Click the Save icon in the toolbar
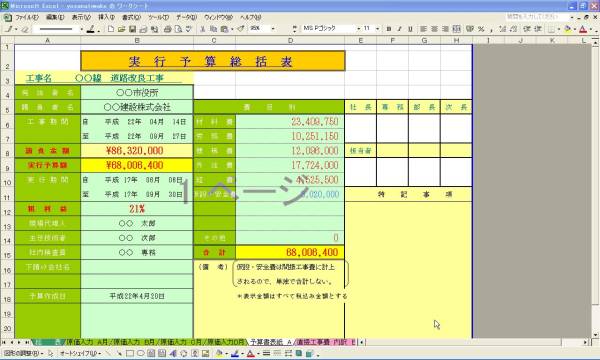The height and width of the screenshot is (360, 600). pos(132,29)
